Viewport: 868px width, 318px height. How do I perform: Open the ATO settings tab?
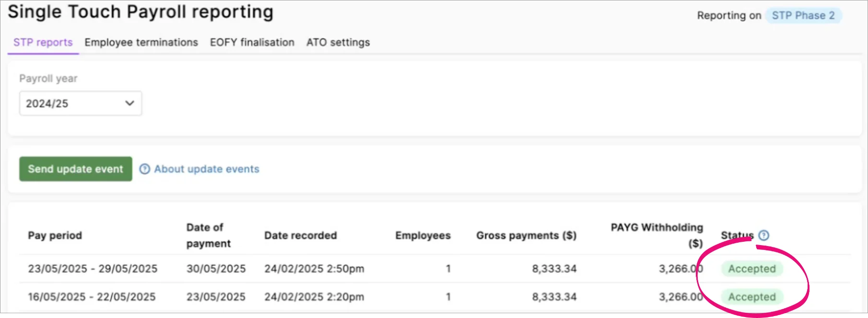tap(338, 42)
